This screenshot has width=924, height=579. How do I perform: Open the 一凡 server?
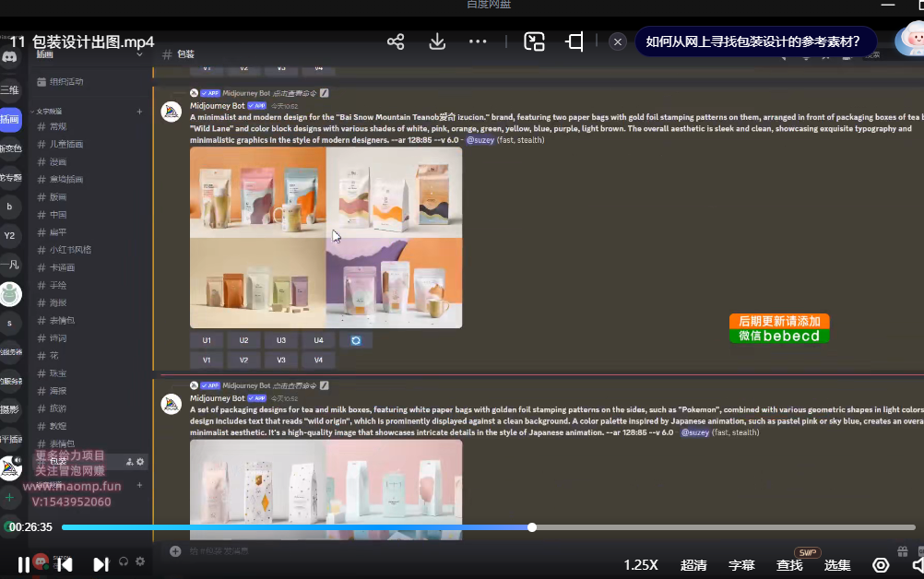[x=9, y=265]
